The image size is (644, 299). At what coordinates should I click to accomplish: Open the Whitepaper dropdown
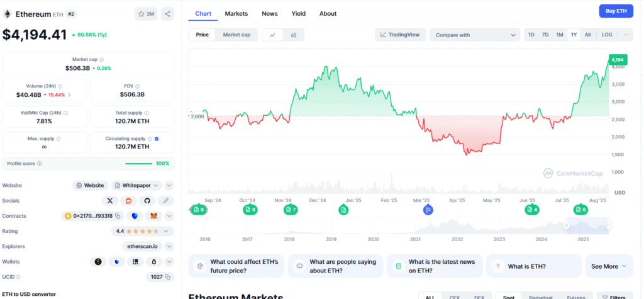[x=136, y=186]
